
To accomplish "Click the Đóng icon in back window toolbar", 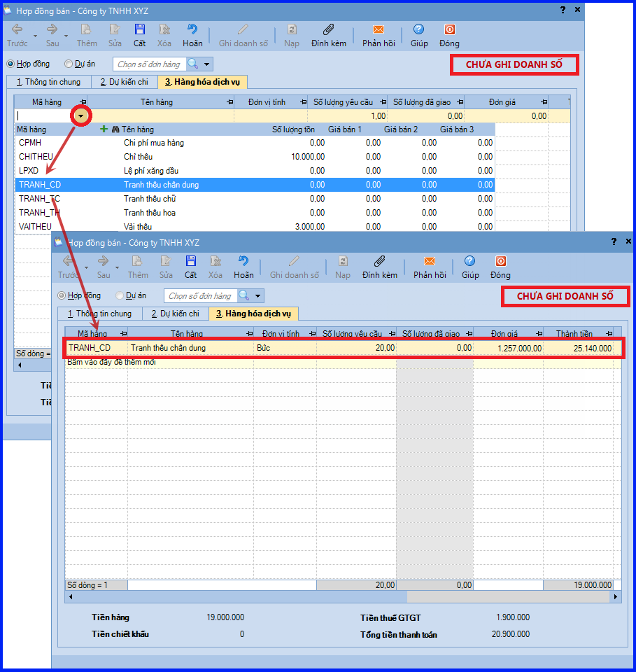I will pyautogui.click(x=450, y=29).
